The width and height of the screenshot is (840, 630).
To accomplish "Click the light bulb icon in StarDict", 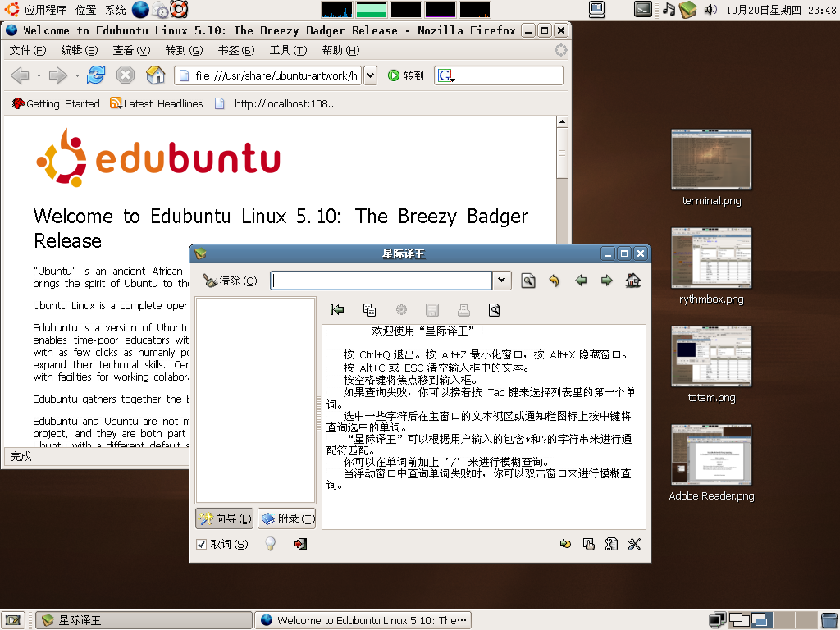I will pyautogui.click(x=271, y=544).
